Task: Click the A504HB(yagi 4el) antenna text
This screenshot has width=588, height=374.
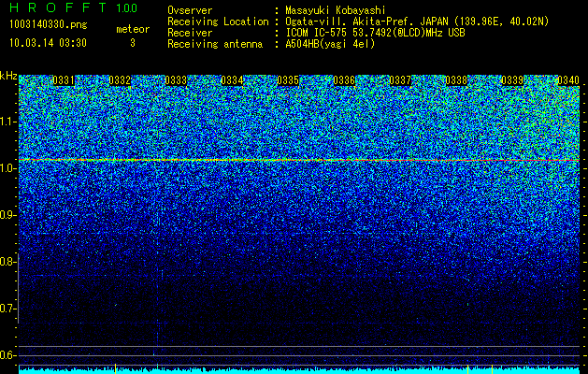Action: (x=330, y=44)
